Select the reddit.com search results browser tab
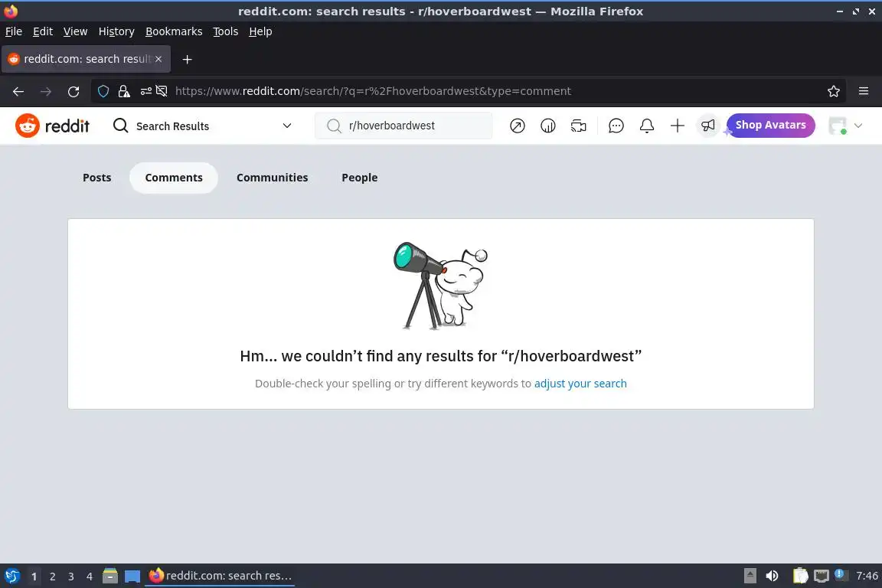The width and height of the screenshot is (882, 588). [86, 59]
